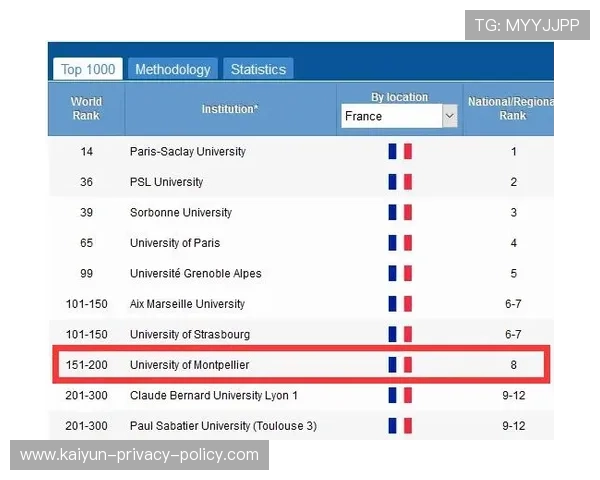Open University of Montpellier link
Image resolution: width=600 pixels, height=480 pixels.
coord(189,365)
